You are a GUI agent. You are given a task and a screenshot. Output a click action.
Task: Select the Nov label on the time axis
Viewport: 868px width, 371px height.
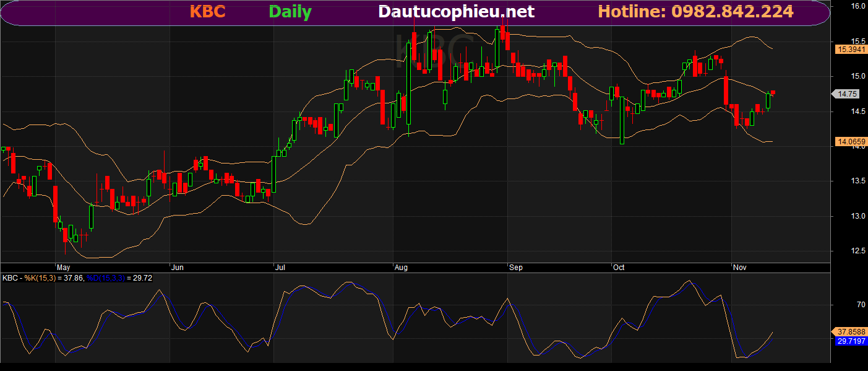[740, 267]
